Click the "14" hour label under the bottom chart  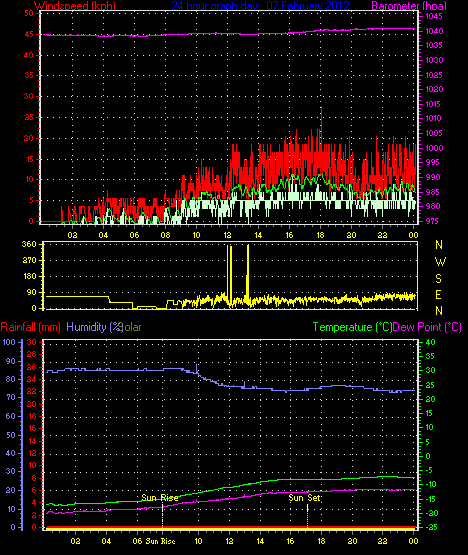[260, 541]
